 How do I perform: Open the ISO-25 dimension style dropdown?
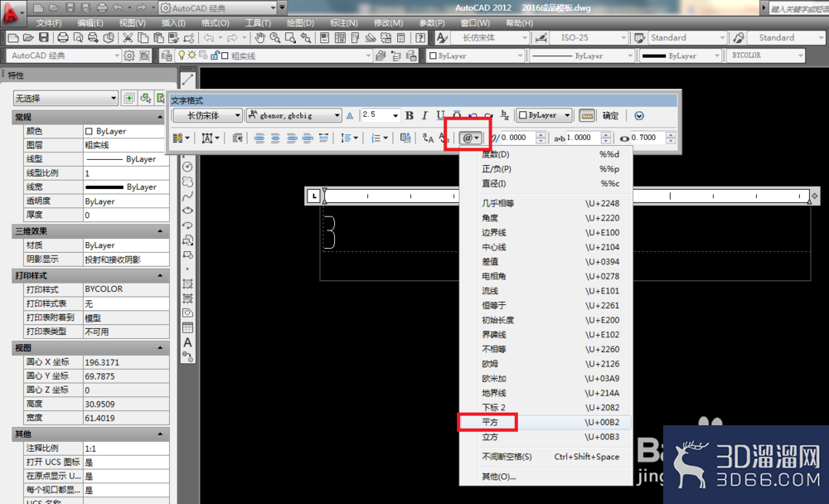click(x=589, y=37)
